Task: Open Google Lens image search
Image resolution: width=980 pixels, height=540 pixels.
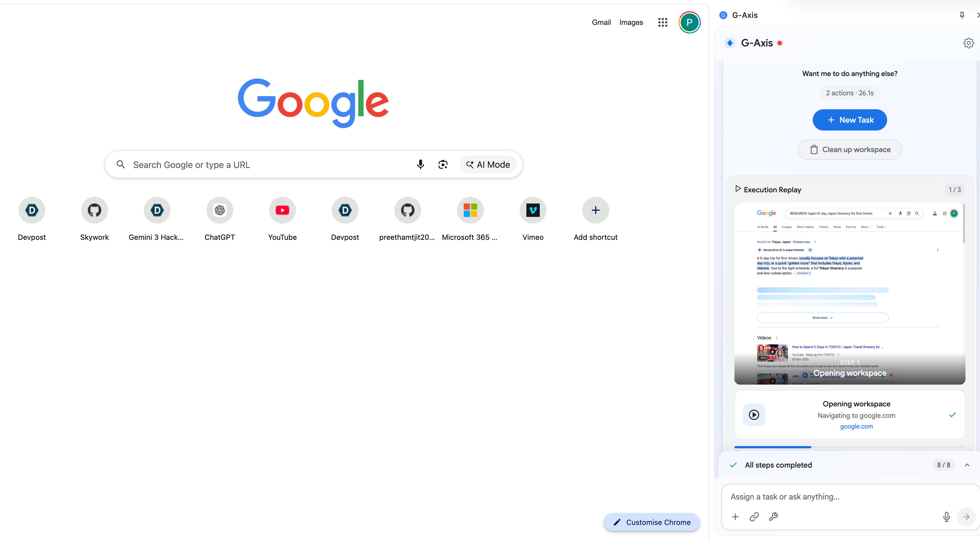Action: coord(442,164)
